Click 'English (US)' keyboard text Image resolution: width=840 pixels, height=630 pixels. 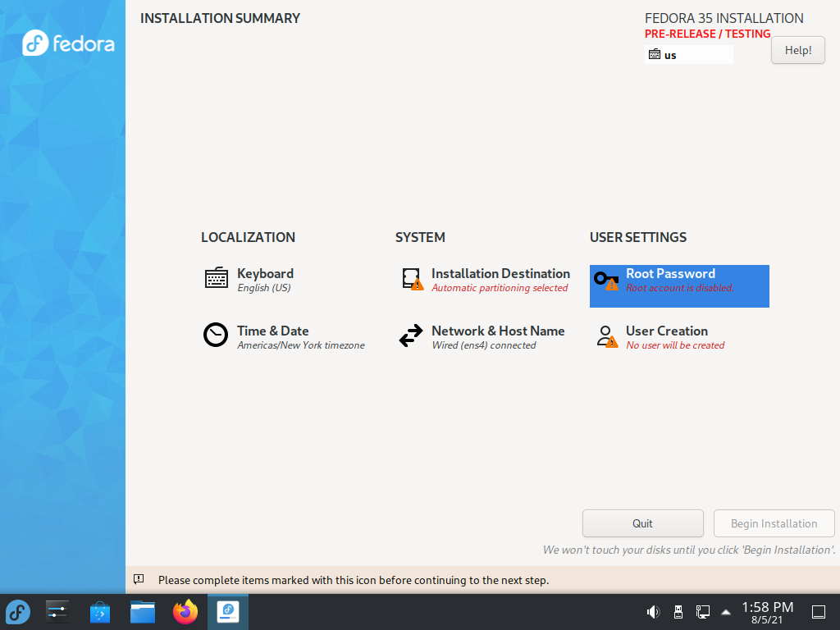point(263,288)
